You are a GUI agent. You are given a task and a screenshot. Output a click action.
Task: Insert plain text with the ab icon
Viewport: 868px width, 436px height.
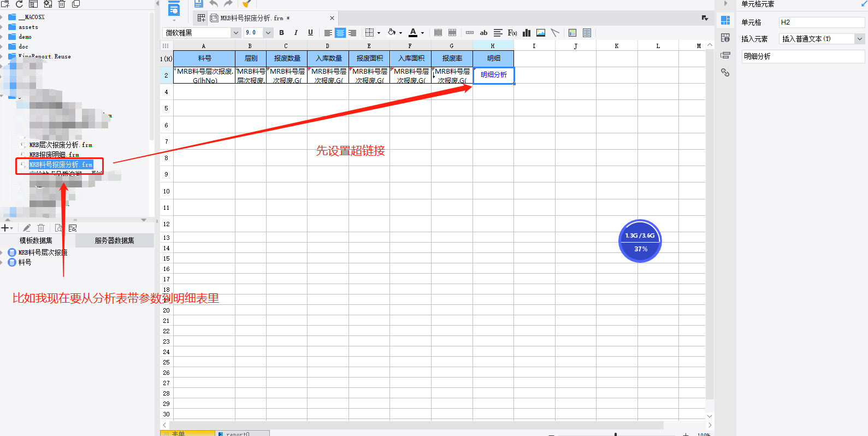coord(483,33)
